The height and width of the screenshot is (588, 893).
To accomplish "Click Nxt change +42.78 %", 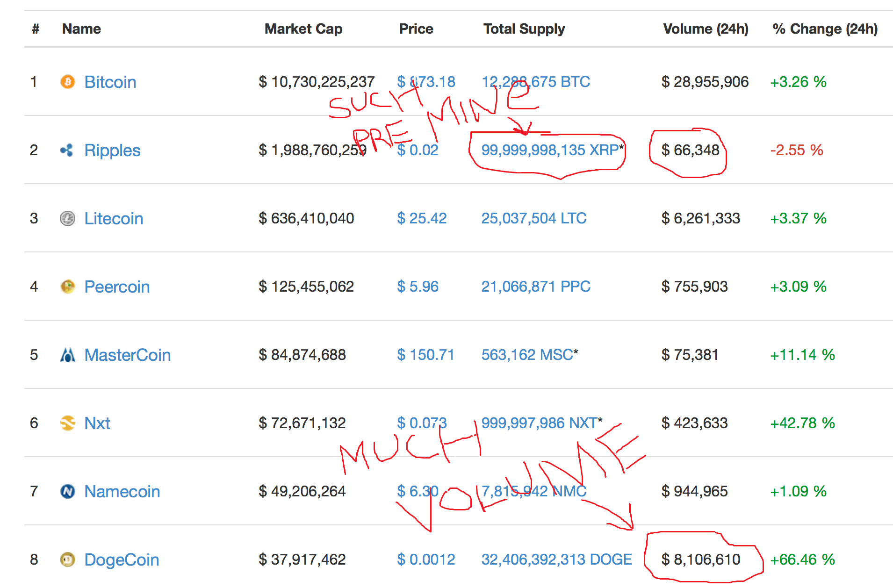I will coord(803,423).
